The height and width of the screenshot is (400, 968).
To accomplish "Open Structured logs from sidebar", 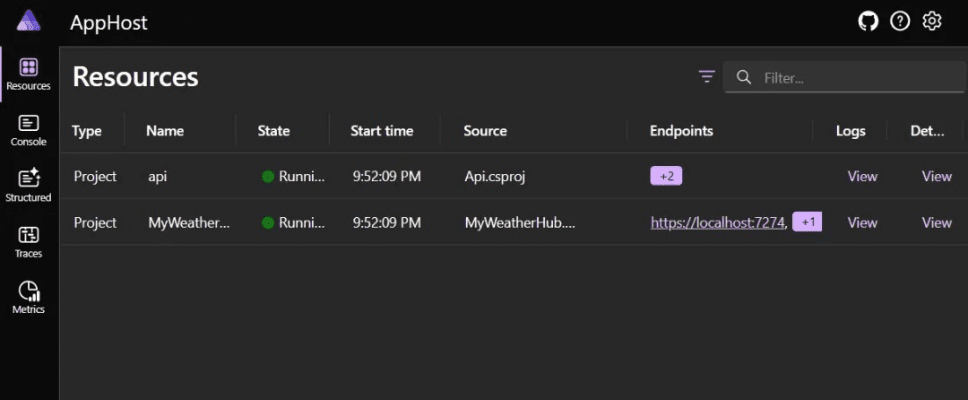I will 28,186.
